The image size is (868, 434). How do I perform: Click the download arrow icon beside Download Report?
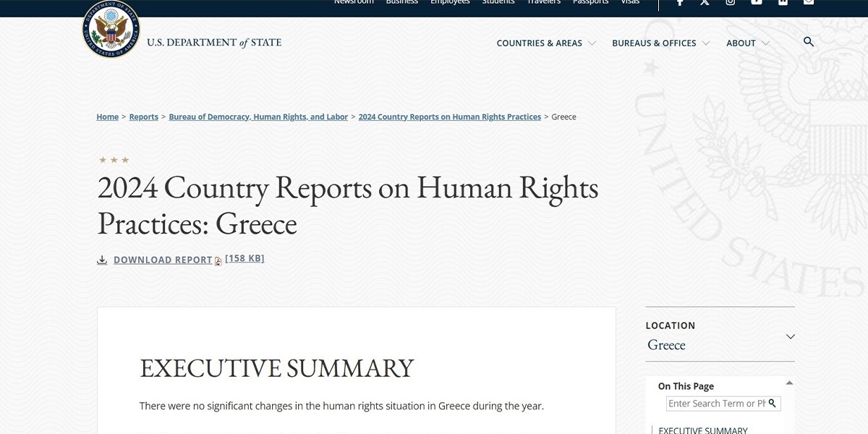tap(102, 260)
